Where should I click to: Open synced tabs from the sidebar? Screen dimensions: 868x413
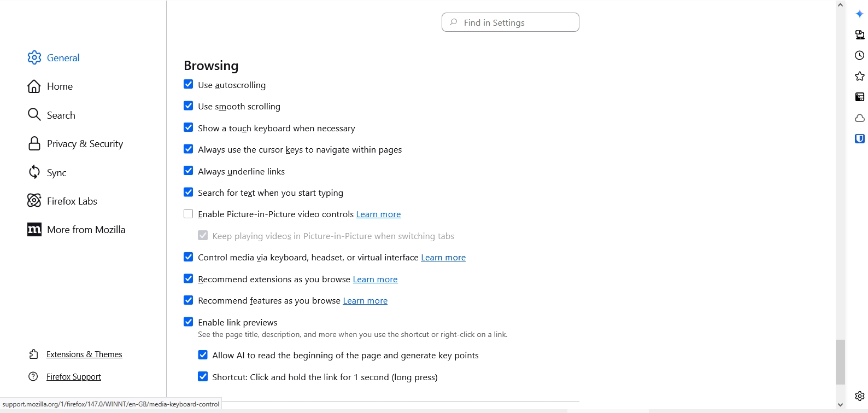pyautogui.click(x=859, y=35)
